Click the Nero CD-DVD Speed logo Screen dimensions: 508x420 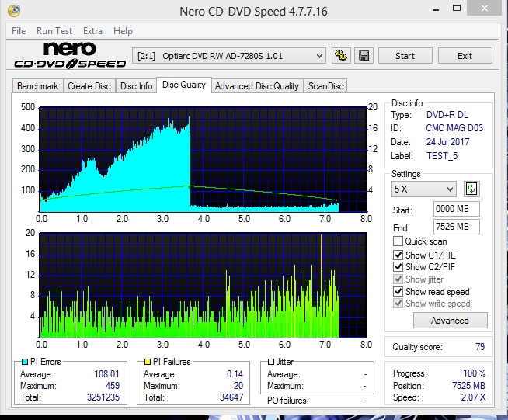tap(70, 55)
